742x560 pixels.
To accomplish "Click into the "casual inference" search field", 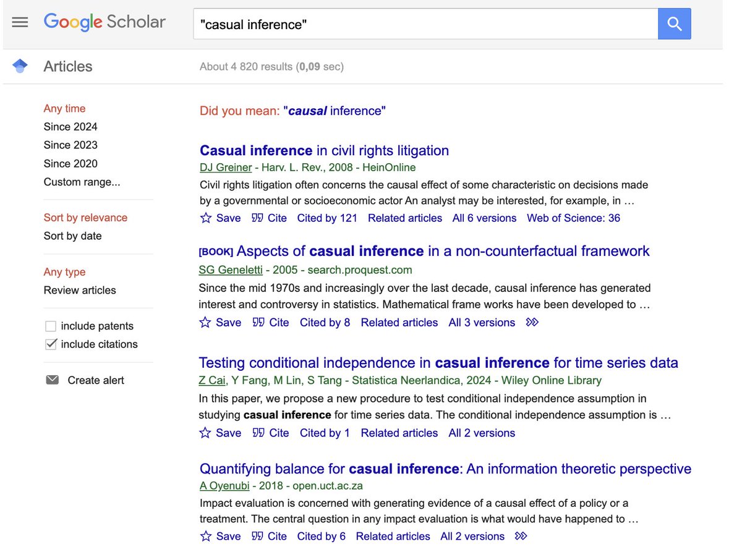I will [425, 24].
